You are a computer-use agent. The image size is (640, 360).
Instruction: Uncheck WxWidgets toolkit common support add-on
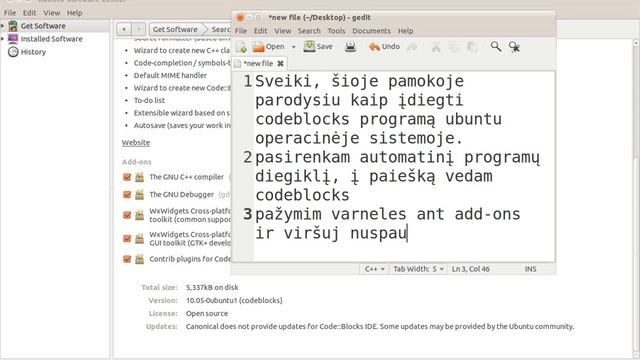click(127, 215)
